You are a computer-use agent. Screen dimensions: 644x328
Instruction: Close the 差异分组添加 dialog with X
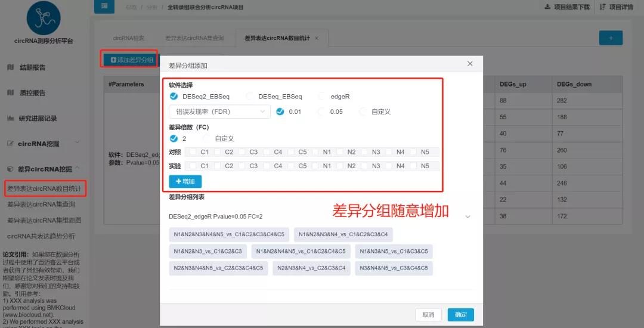point(470,64)
